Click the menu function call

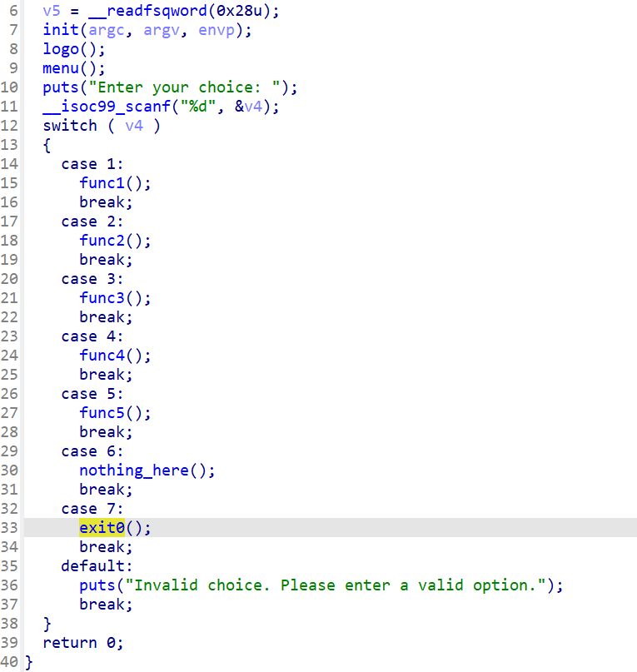coord(61,68)
